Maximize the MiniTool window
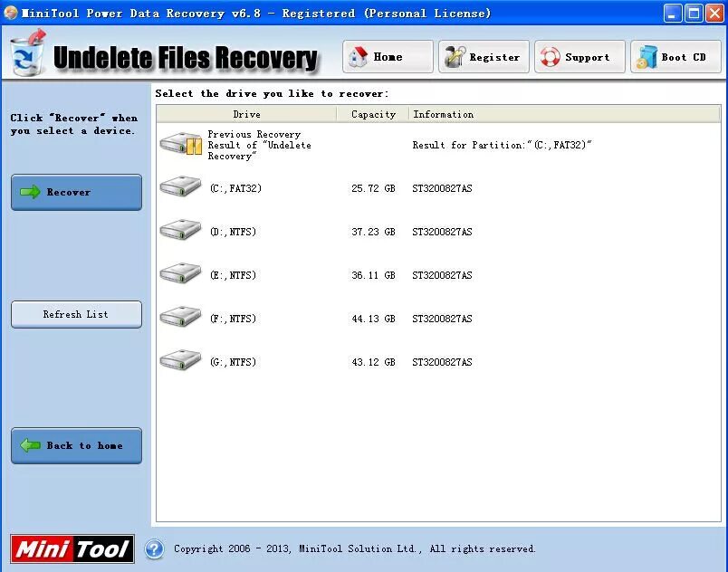 pyautogui.click(x=694, y=13)
